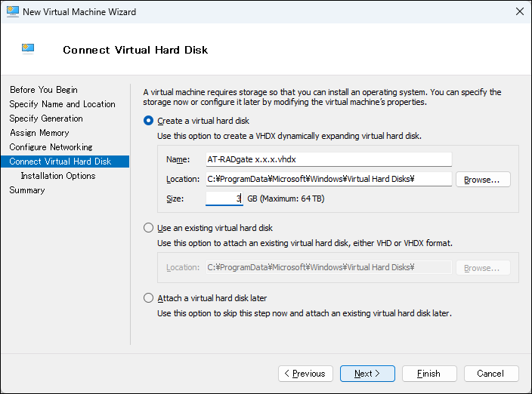Switch to Assign Memory step
Screen dimensions: 532x394
pos(39,133)
